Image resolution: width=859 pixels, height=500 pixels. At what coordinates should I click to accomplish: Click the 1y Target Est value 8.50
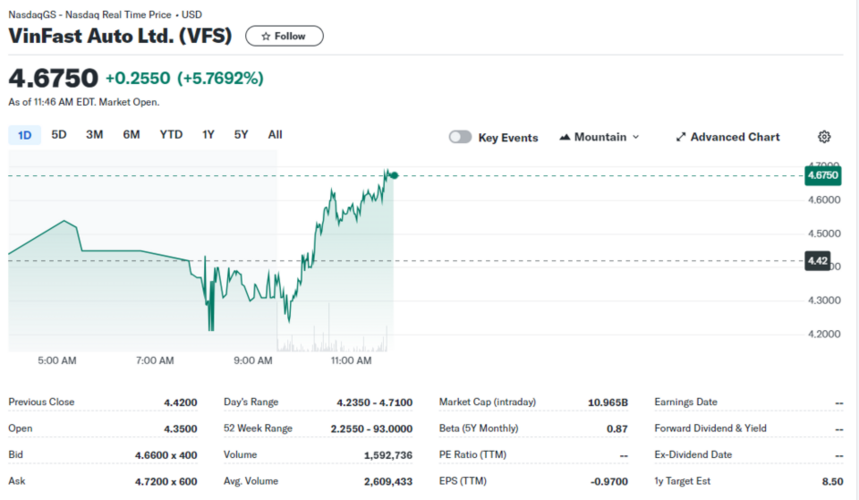(x=832, y=481)
